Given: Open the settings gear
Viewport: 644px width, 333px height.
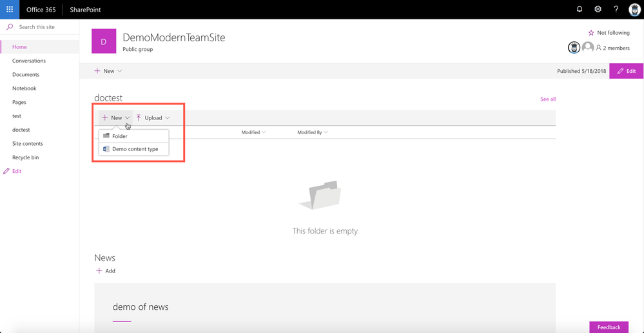Looking at the screenshot, I should coord(598,10).
